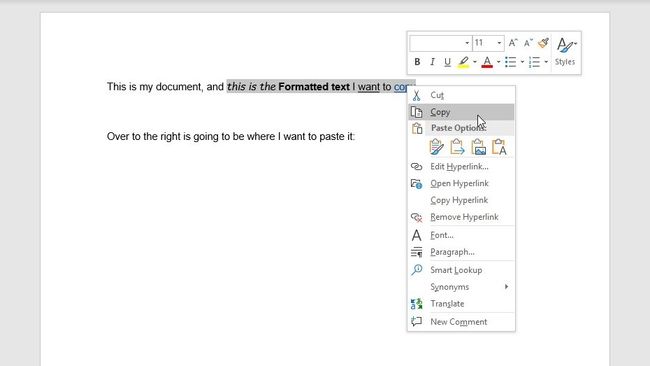Click the New Comment bubble icon
The height and width of the screenshot is (366, 650).
[416, 322]
